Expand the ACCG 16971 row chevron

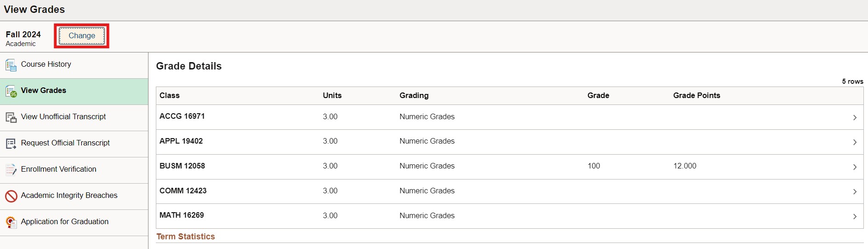pyautogui.click(x=855, y=117)
